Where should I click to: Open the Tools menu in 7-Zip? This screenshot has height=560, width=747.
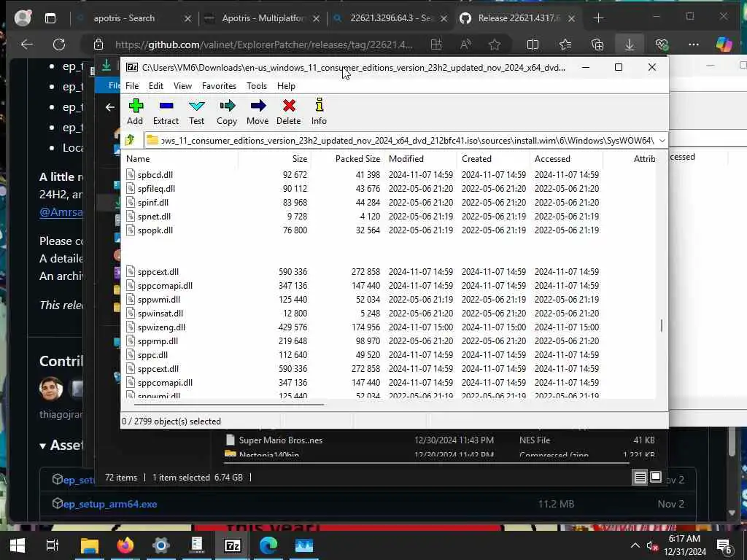pyautogui.click(x=257, y=86)
